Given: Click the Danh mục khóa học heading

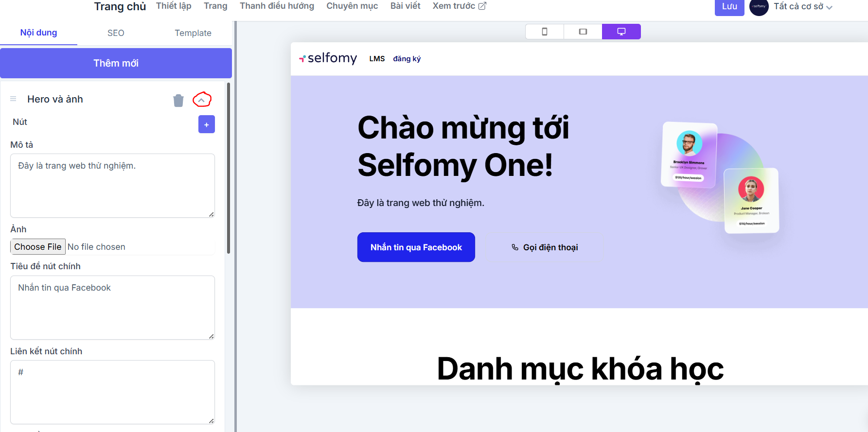Looking at the screenshot, I should pyautogui.click(x=580, y=369).
